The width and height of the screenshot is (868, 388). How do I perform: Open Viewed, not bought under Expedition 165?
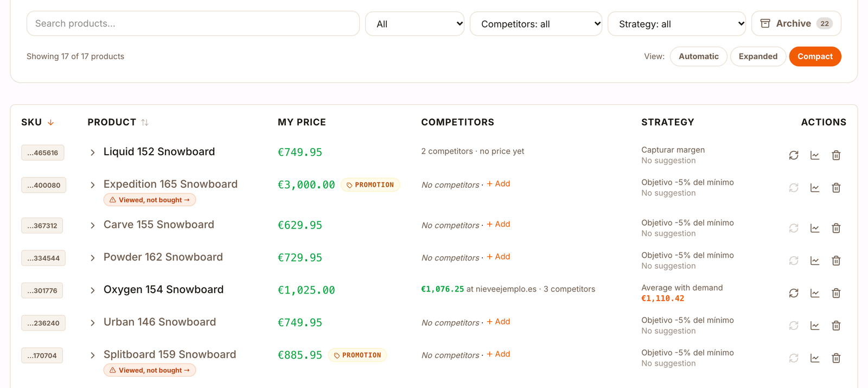click(150, 200)
